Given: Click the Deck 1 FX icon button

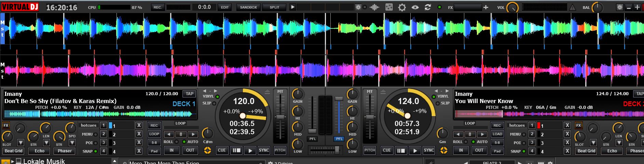Looking at the screenshot, I should (x=6, y=125).
